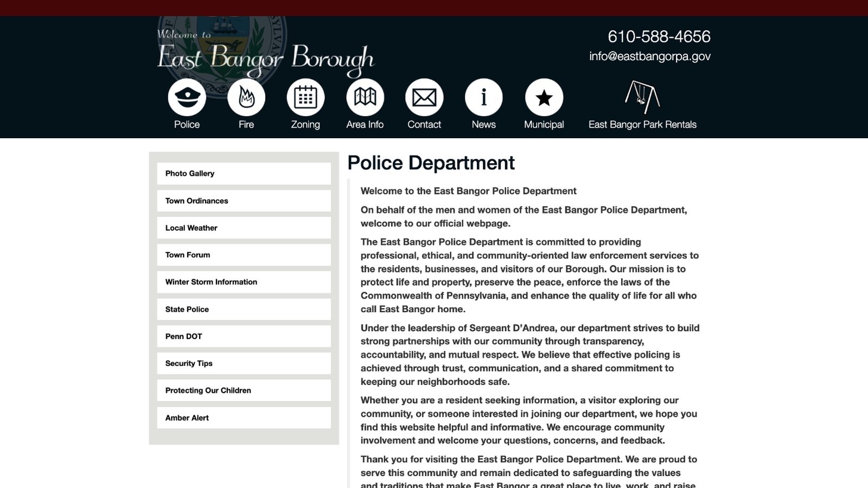The image size is (868, 488).
Task: Click the Area Info nav label
Action: [365, 124]
